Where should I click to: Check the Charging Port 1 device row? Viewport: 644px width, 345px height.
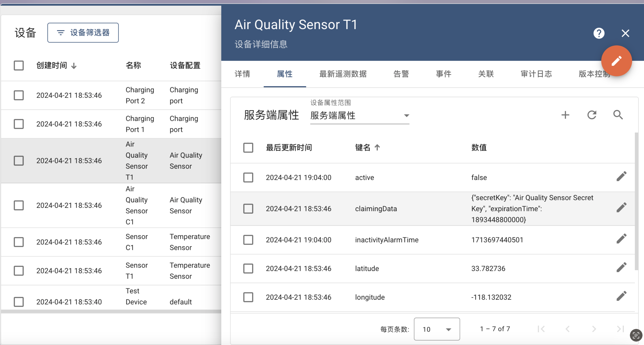19,124
